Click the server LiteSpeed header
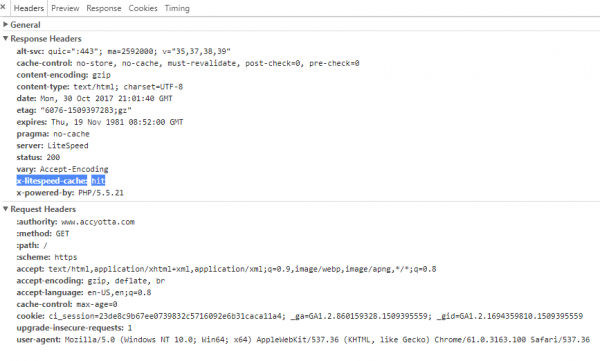 click(x=52, y=145)
